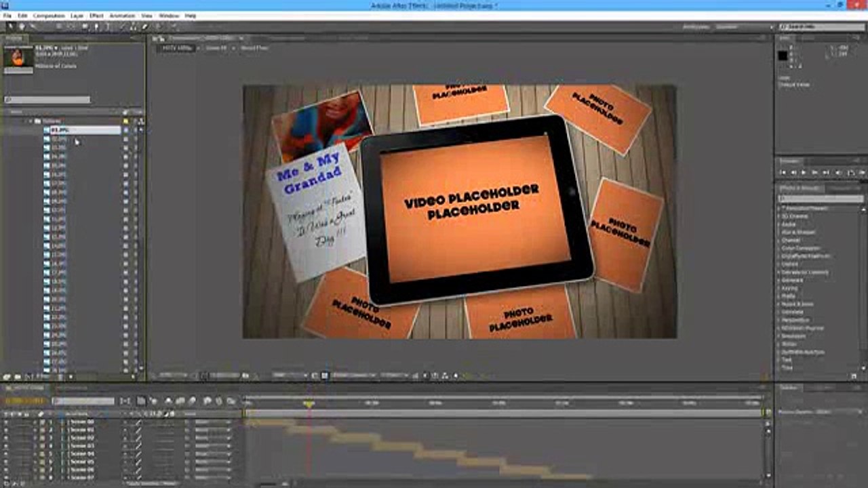Hide the Scene 00 layer
The width and height of the screenshot is (868, 488).
7,422
